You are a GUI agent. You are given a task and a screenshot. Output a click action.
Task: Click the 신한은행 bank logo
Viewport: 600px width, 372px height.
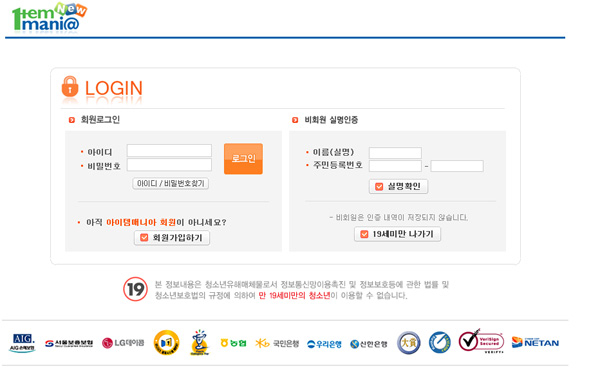tap(369, 344)
